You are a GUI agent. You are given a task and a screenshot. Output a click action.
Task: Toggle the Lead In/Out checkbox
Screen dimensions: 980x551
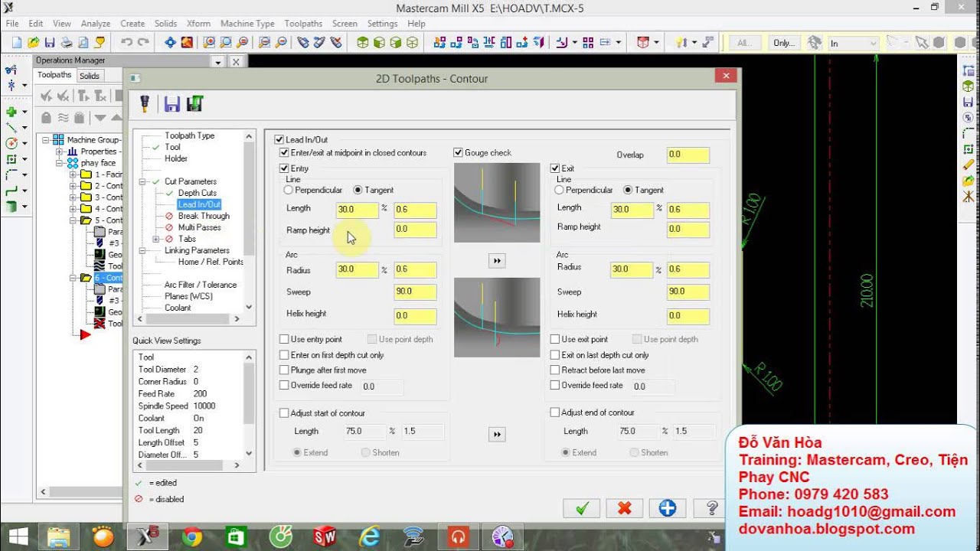click(279, 140)
